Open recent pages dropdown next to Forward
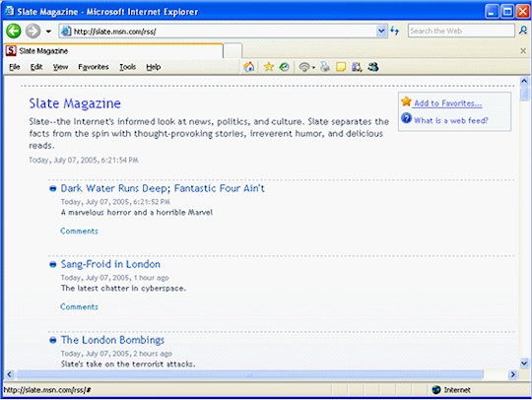Viewport: 532px width, 400px height. (48, 32)
